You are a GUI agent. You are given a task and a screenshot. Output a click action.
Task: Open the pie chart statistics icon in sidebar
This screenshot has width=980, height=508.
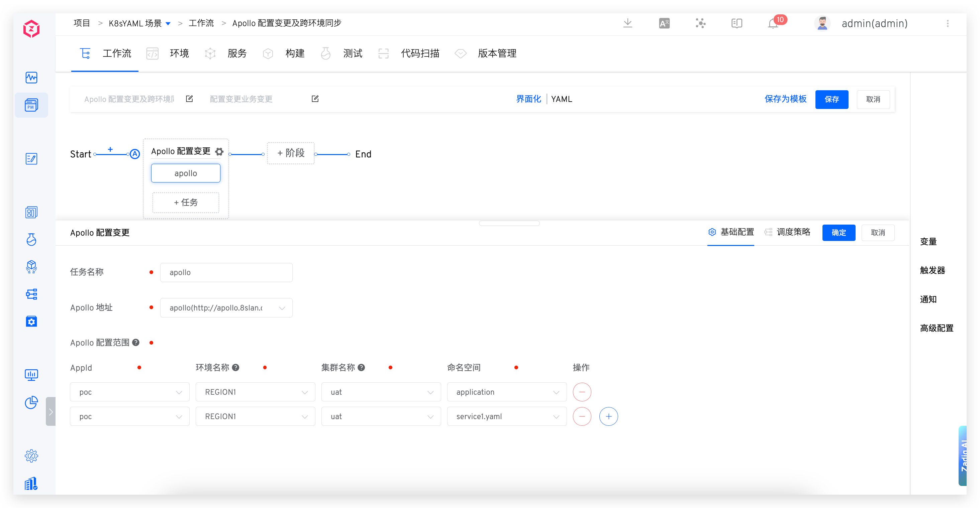[x=31, y=403]
